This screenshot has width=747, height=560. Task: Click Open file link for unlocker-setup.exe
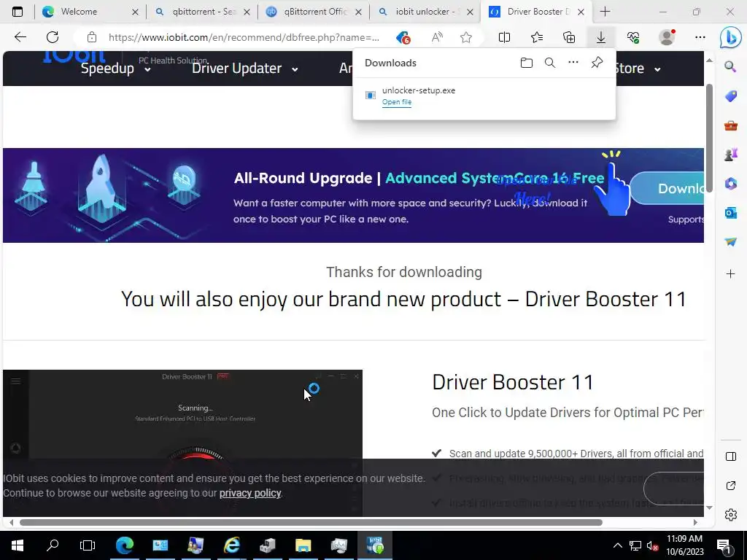397,102
